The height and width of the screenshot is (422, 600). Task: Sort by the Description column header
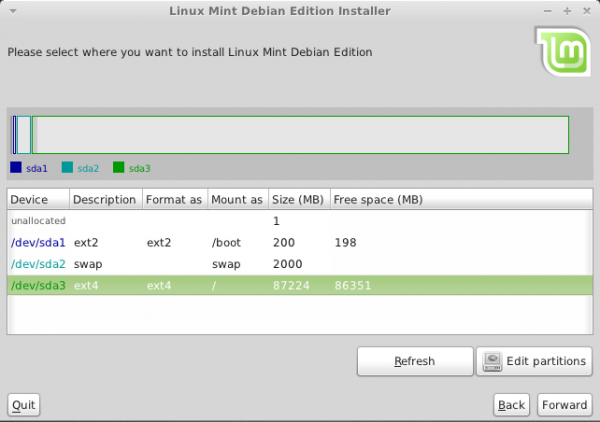[106, 199]
